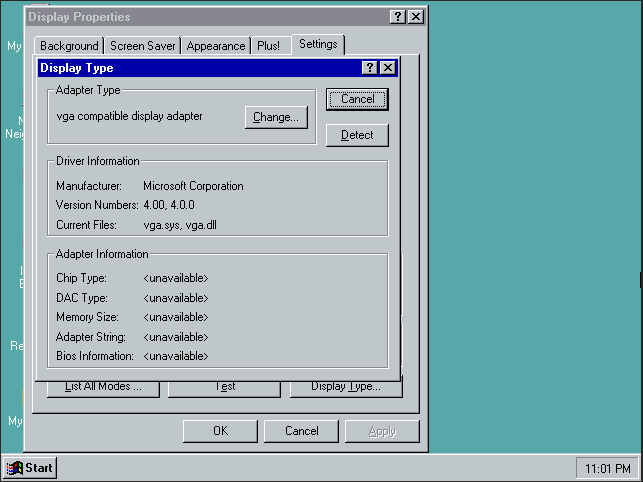Switch to the Background tab
This screenshot has height=482, width=643.
coord(69,46)
